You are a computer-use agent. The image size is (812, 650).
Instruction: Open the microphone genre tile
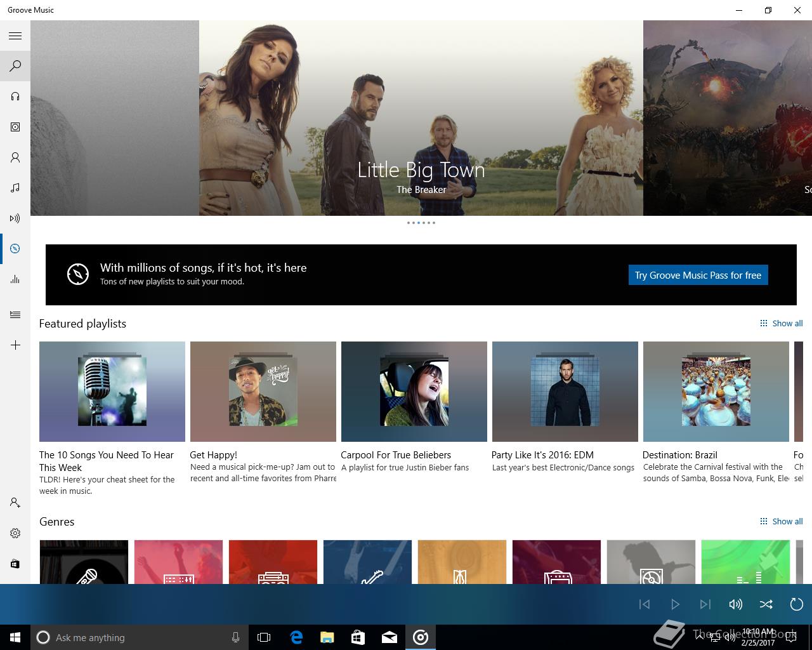(x=84, y=562)
